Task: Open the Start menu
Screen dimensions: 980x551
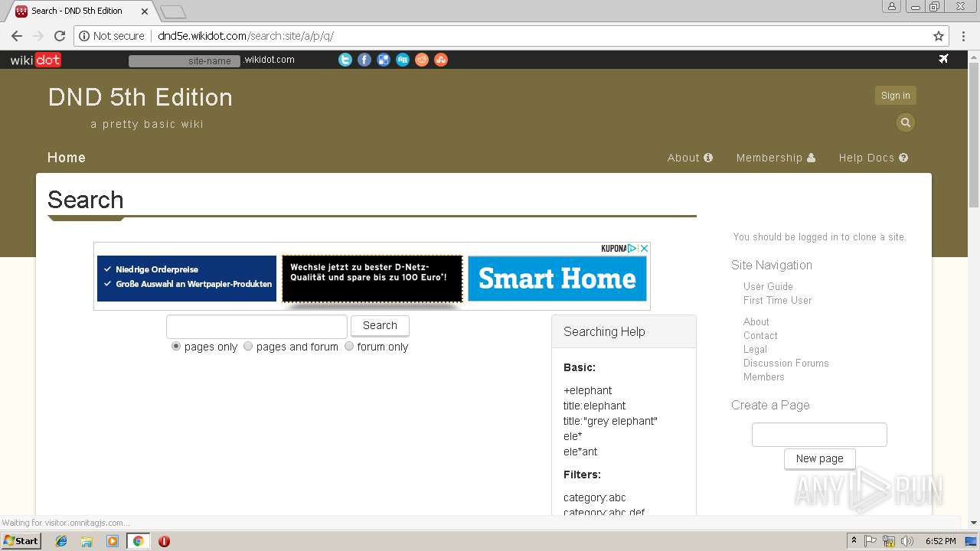Action: (21, 541)
